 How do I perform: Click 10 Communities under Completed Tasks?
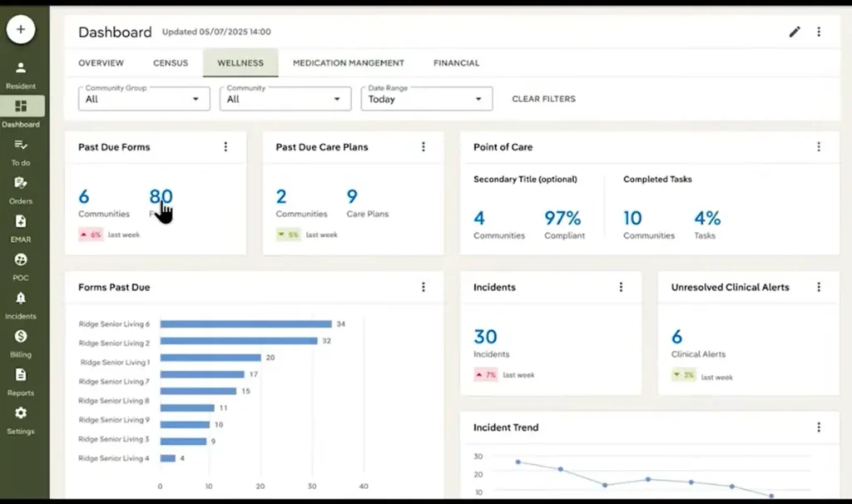coord(649,225)
